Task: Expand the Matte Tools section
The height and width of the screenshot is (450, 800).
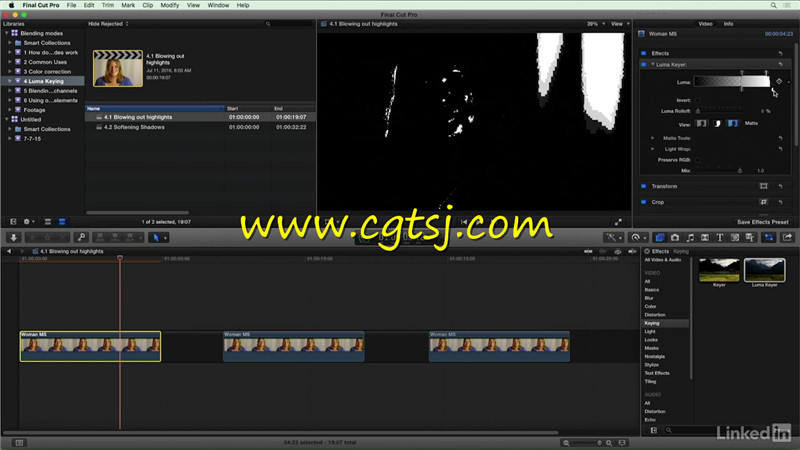Action: [x=653, y=138]
